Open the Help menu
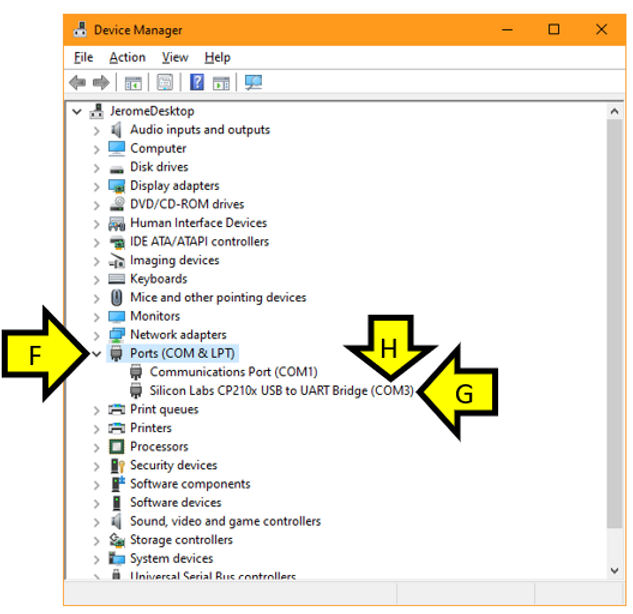The height and width of the screenshot is (614, 633). point(217,57)
